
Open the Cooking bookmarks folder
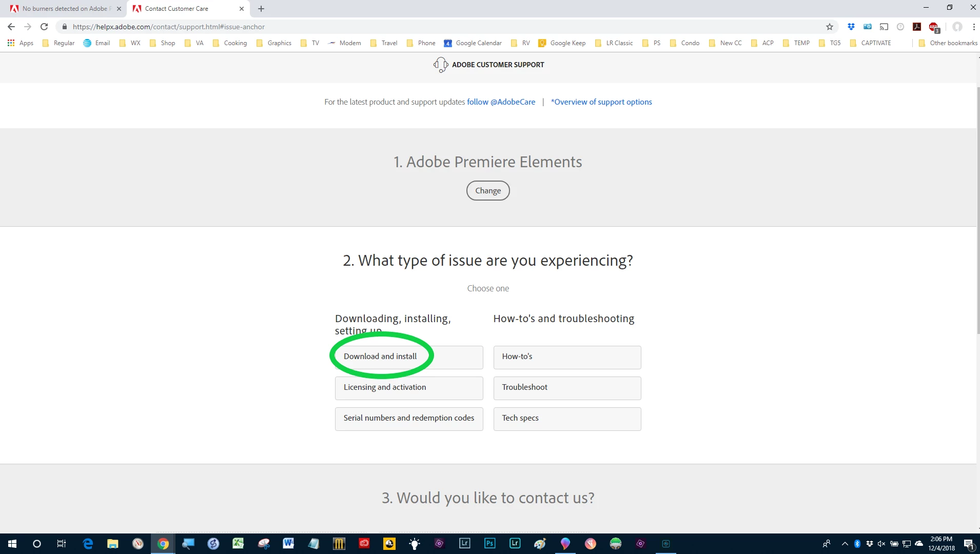[230, 43]
